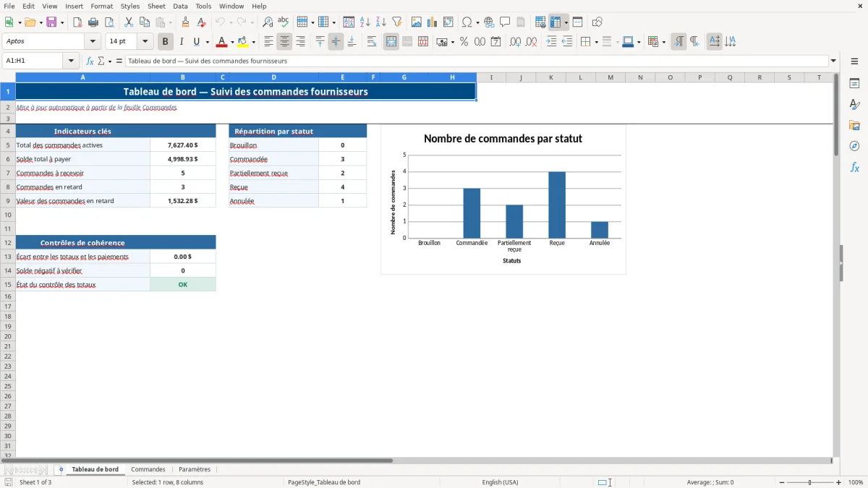
Task: Click the Insert Hyperlink icon
Action: point(489,22)
